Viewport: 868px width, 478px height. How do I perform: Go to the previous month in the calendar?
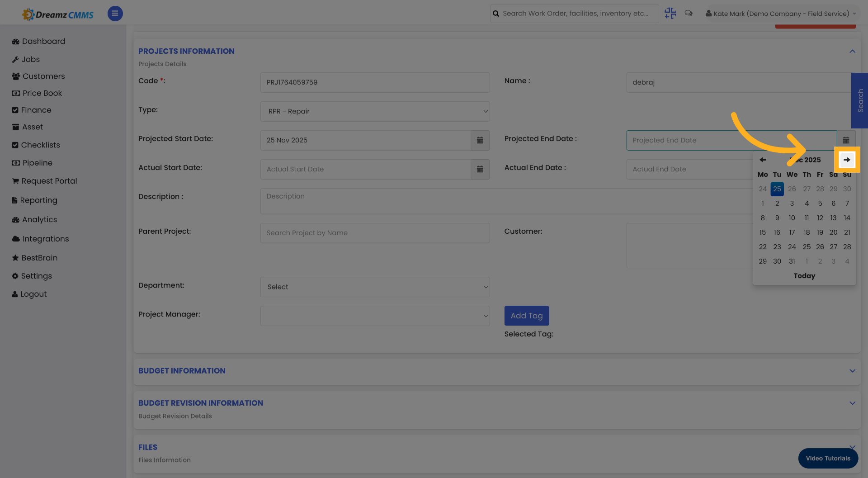click(763, 160)
